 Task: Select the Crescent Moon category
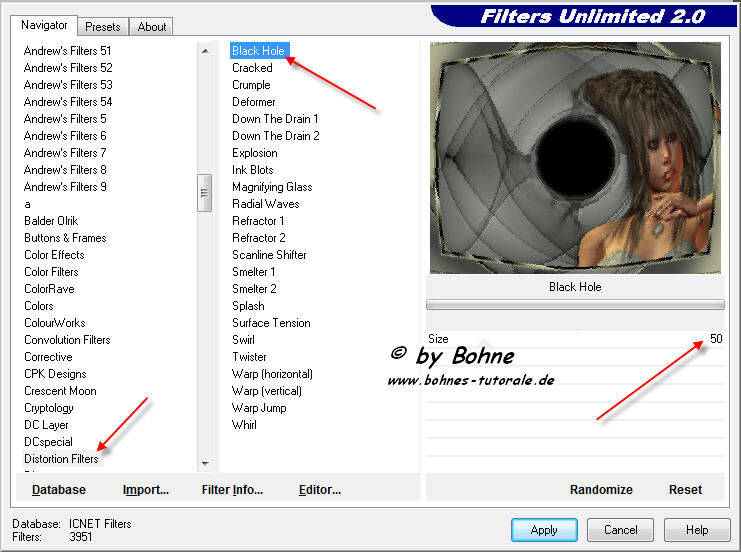[x=60, y=391]
